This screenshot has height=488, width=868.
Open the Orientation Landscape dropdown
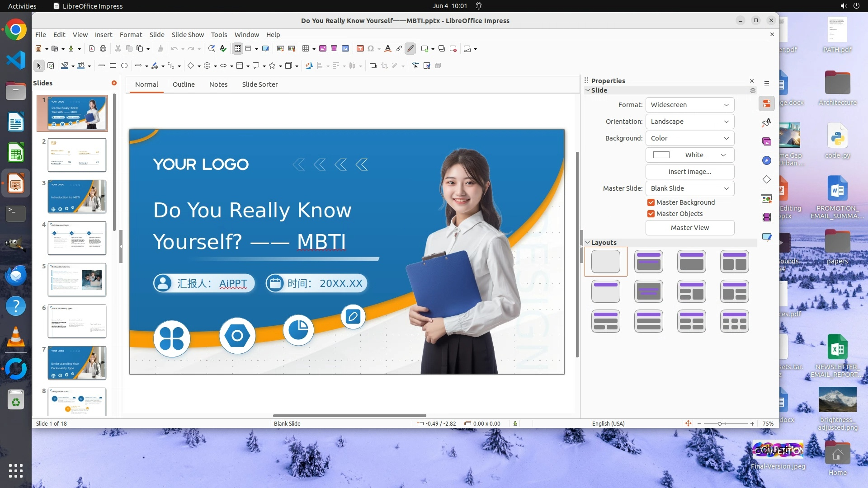[689, 122]
